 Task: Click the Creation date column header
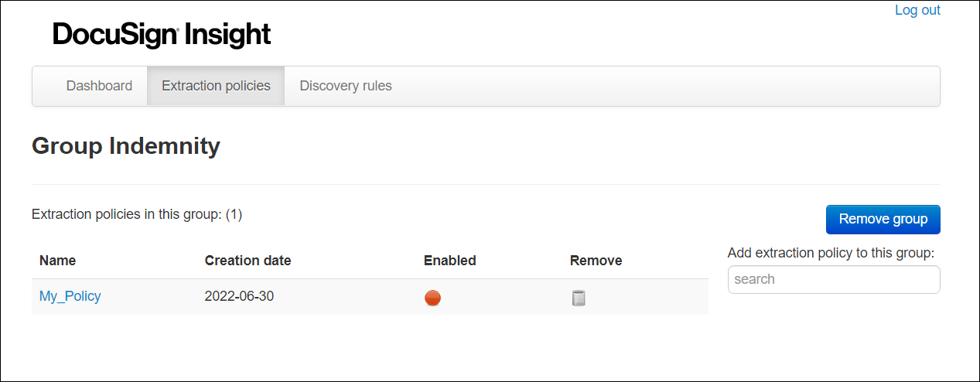(248, 261)
